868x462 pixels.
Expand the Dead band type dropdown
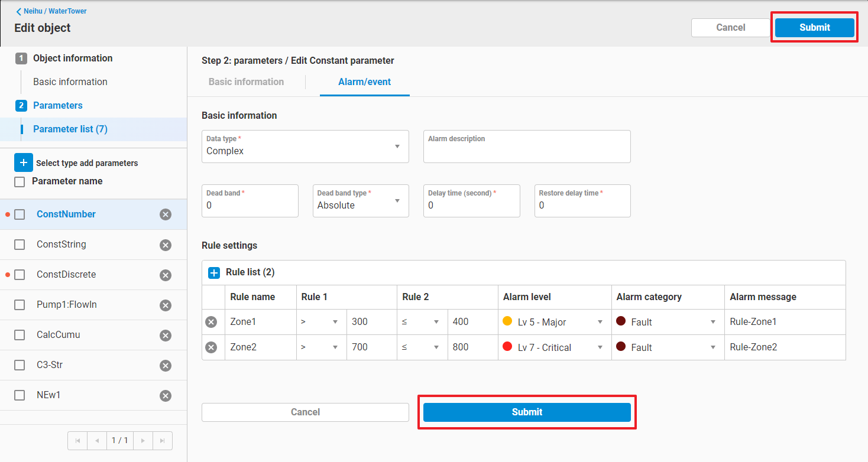click(x=361, y=201)
